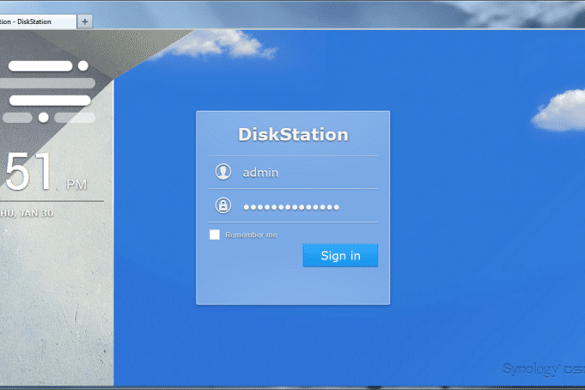
Task: Click the Remember me label text
Action: click(251, 235)
